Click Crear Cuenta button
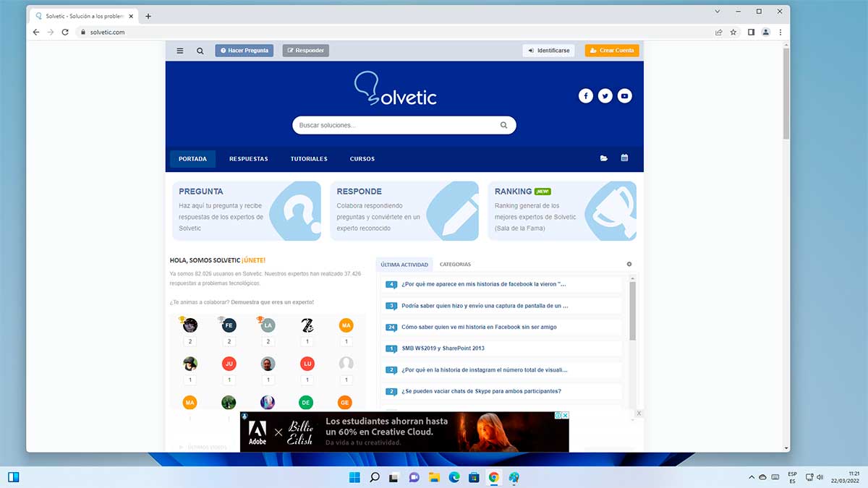This screenshot has height=488, width=868. click(x=612, y=51)
